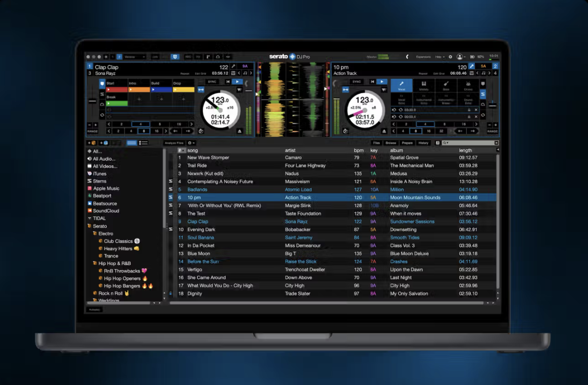Click the microphone icon on right deck header
The image size is (588, 385).
(471, 66)
